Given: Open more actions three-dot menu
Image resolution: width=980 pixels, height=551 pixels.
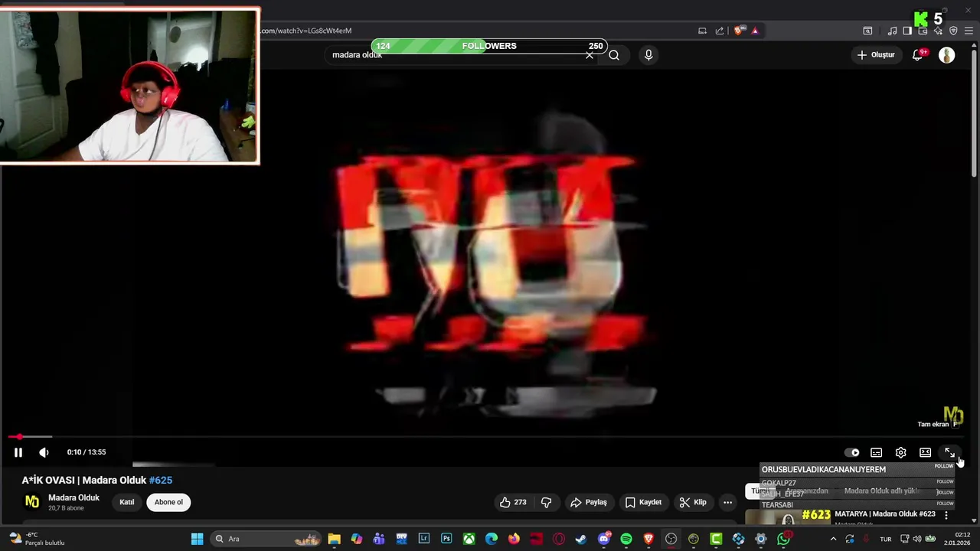Looking at the screenshot, I should [728, 502].
